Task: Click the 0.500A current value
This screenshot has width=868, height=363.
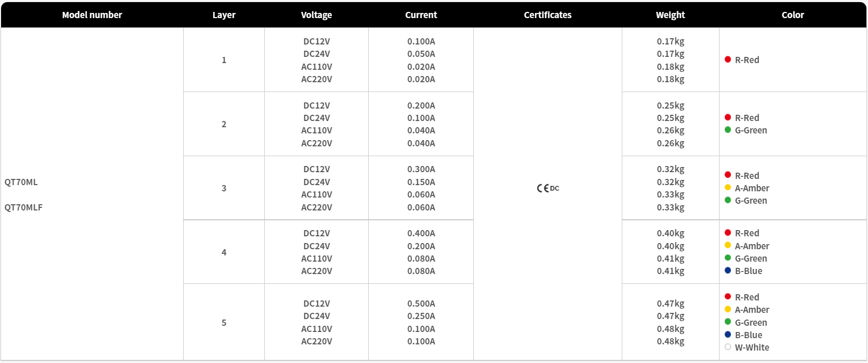Action: pyautogui.click(x=421, y=304)
